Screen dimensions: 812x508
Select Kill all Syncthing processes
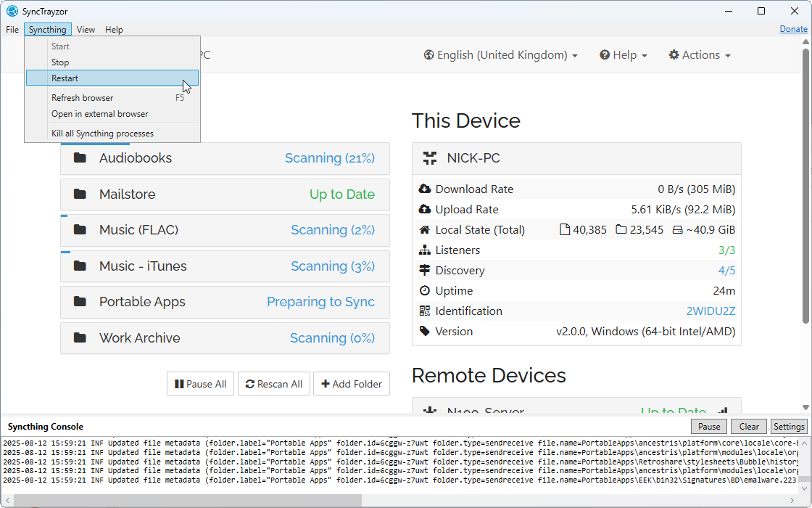tap(112, 134)
